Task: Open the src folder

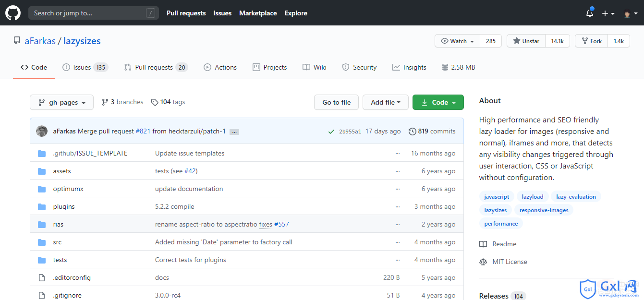Action: [57, 242]
